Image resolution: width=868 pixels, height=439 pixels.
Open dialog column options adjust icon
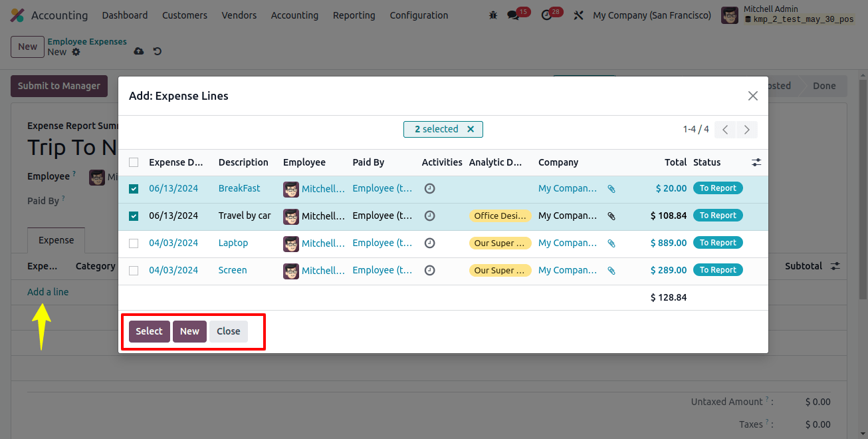756,162
